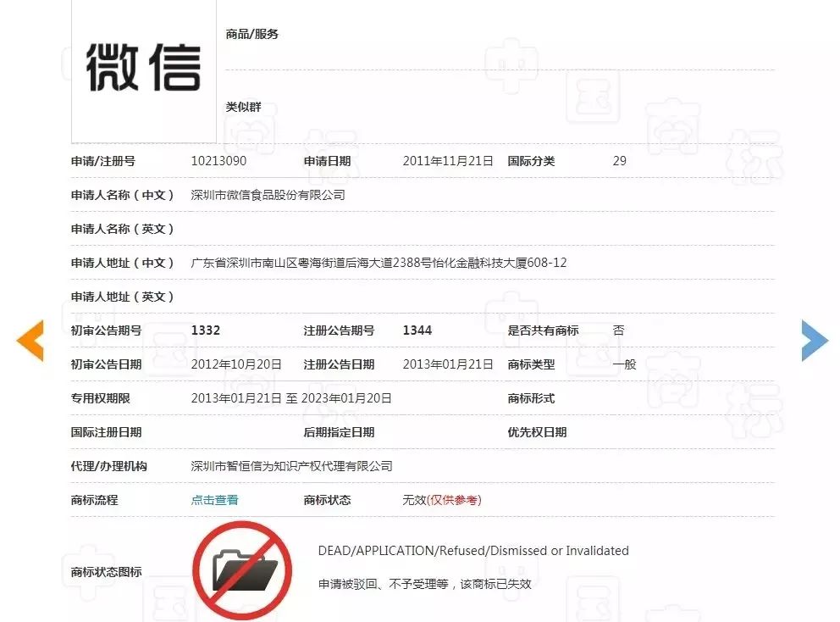The height and width of the screenshot is (622, 840).
Task: Click the 是否共有商标 label
Action: coord(544,330)
